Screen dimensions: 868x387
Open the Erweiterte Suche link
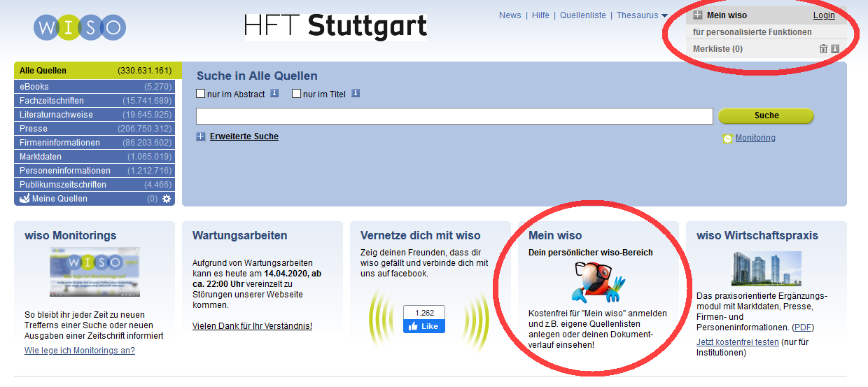(x=244, y=136)
